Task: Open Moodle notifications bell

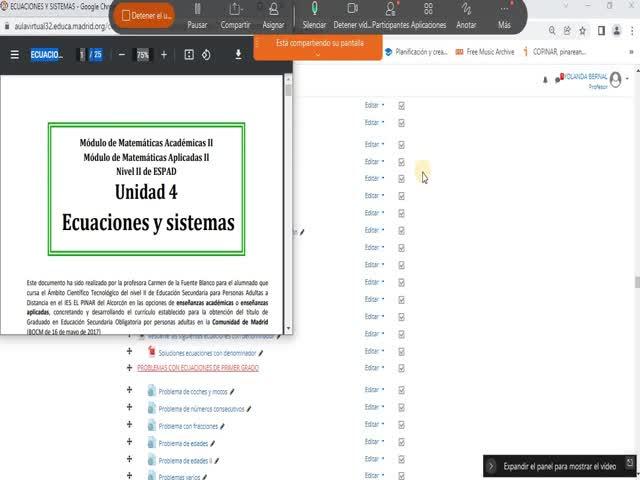Action: pyautogui.click(x=545, y=80)
